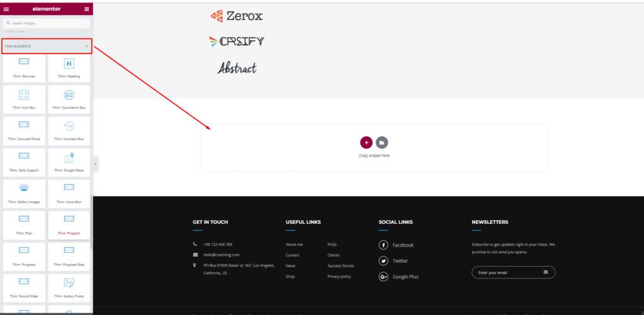Collapse the Elementor side panel
This screenshot has width=644, height=315.
tap(96, 163)
